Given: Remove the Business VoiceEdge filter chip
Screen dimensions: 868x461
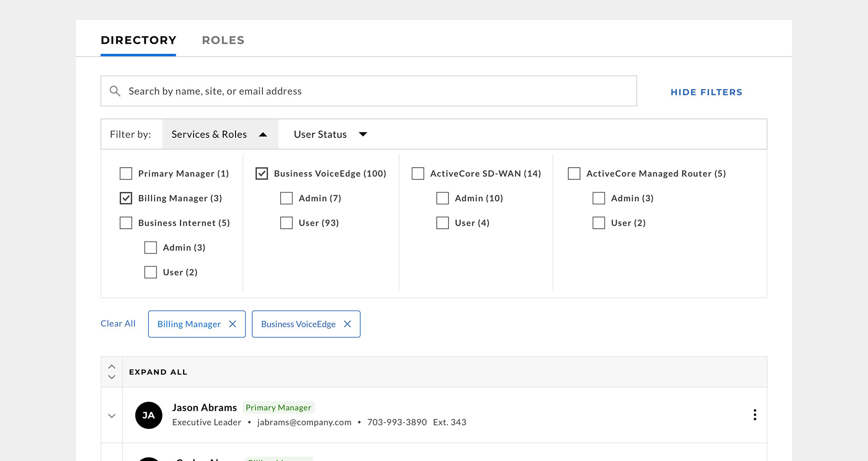Looking at the screenshot, I should pos(347,324).
